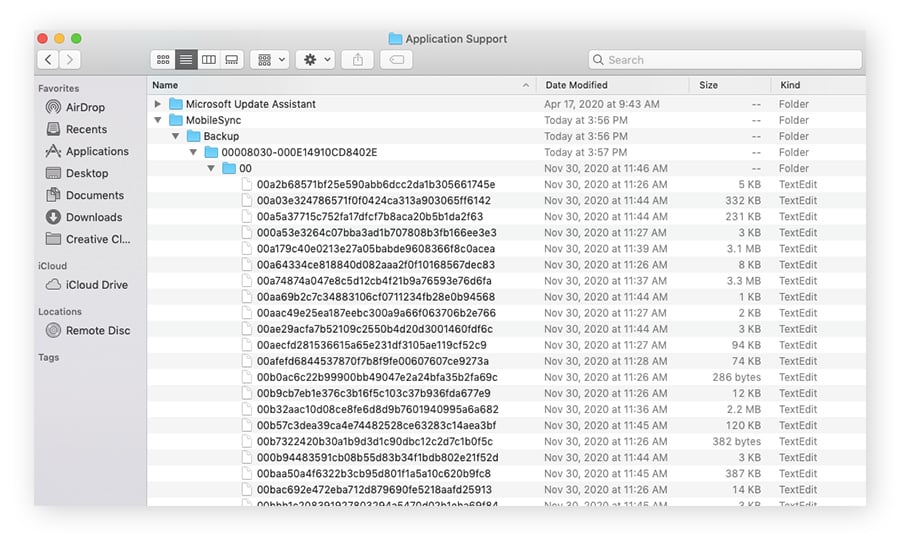The image size is (900, 534).
Task: Switch to list view
Action: click(x=186, y=59)
